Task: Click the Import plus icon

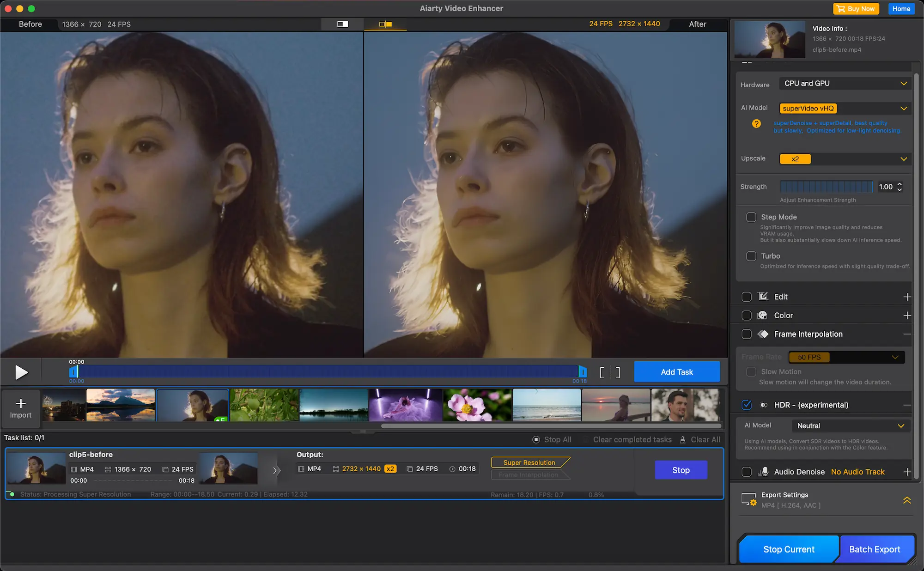Action: [21, 403]
